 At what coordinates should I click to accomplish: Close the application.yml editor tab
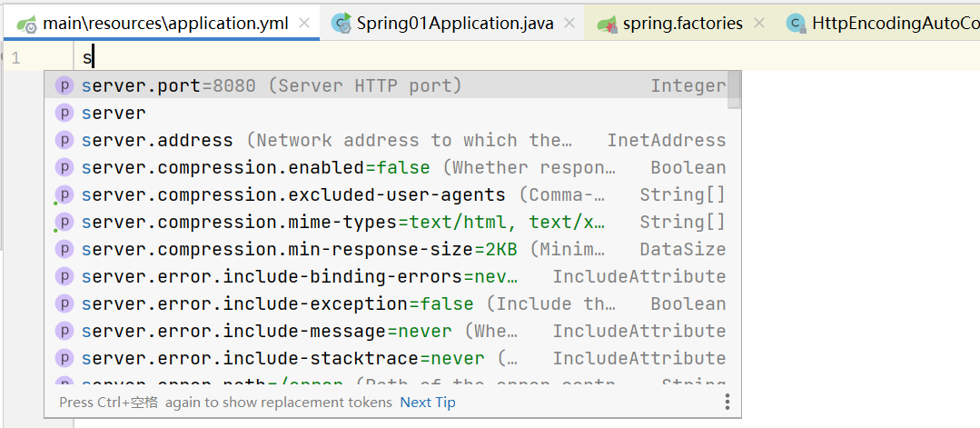[x=304, y=24]
